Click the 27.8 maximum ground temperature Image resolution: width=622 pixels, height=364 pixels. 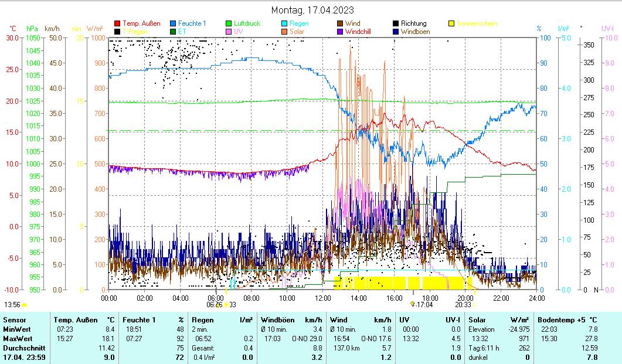[592, 339]
